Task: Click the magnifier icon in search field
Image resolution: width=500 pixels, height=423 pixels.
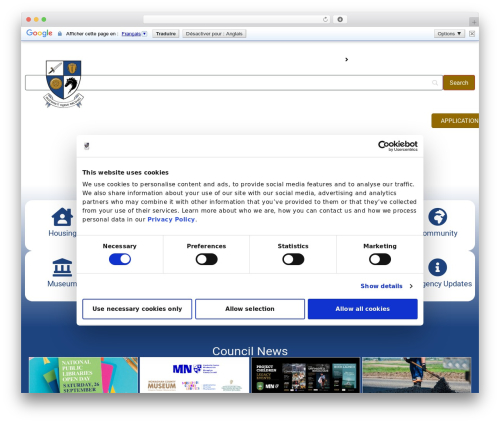Action: tap(435, 83)
